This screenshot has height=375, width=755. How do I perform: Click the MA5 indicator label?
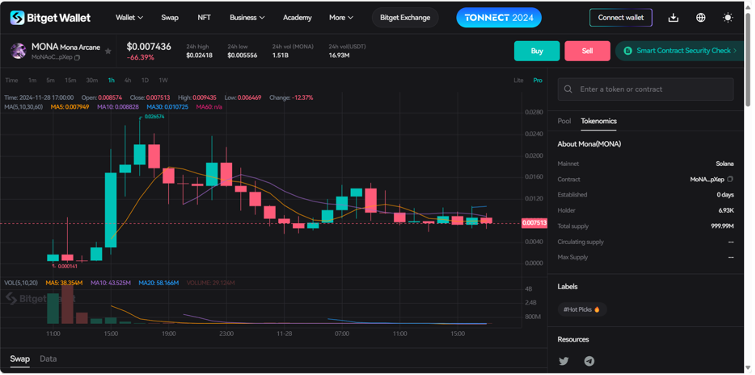pyautogui.click(x=70, y=106)
